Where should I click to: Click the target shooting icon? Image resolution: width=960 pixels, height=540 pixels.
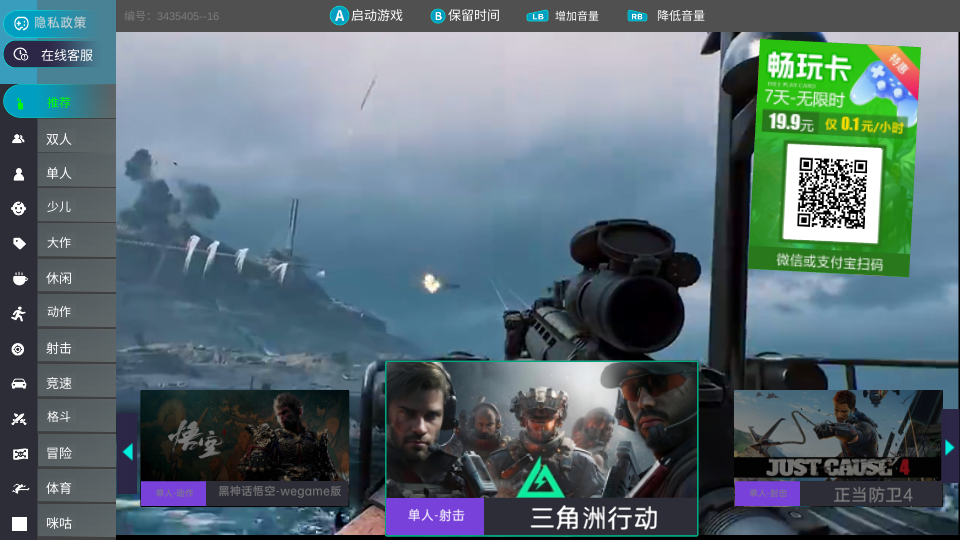18,349
